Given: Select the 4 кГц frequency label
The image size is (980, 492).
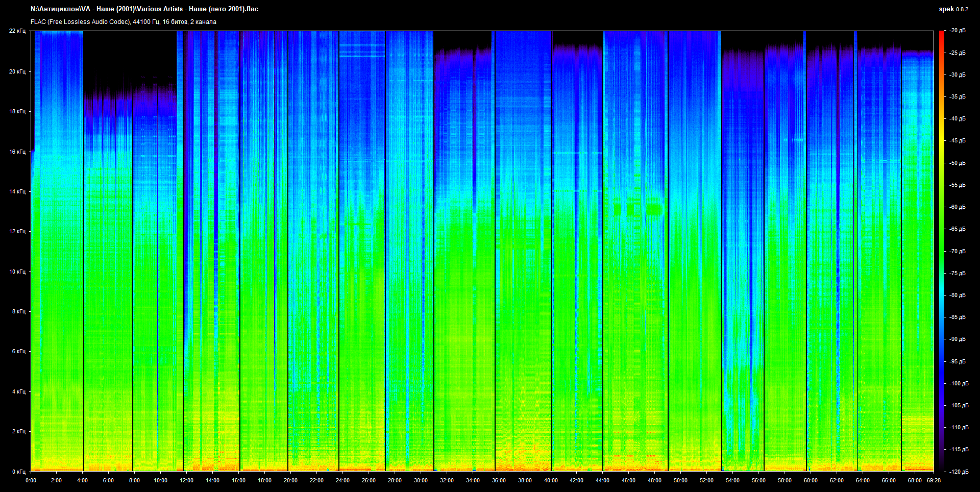Looking at the screenshot, I should (18, 391).
